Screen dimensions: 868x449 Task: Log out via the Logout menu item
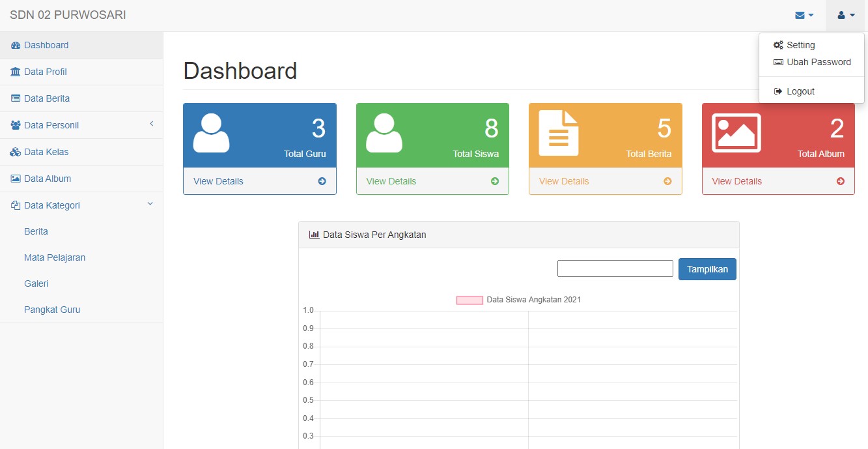pos(800,91)
